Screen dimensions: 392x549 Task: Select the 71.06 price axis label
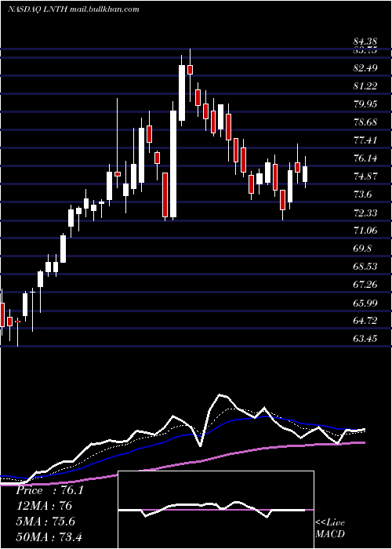click(x=365, y=231)
